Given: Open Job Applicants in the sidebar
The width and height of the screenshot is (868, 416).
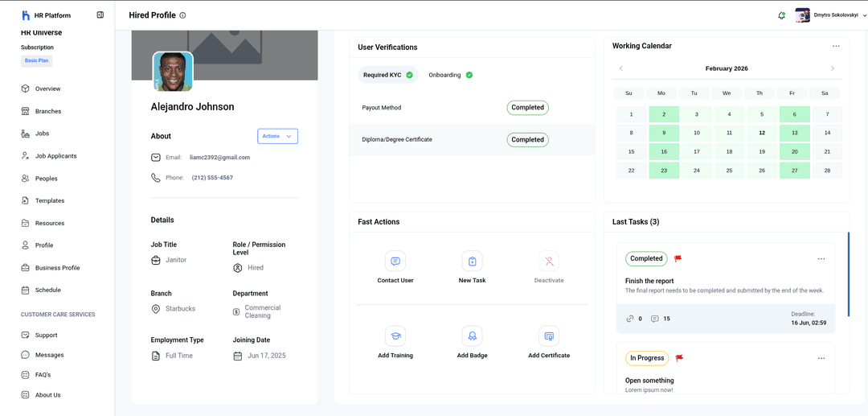Looking at the screenshot, I should tap(55, 156).
